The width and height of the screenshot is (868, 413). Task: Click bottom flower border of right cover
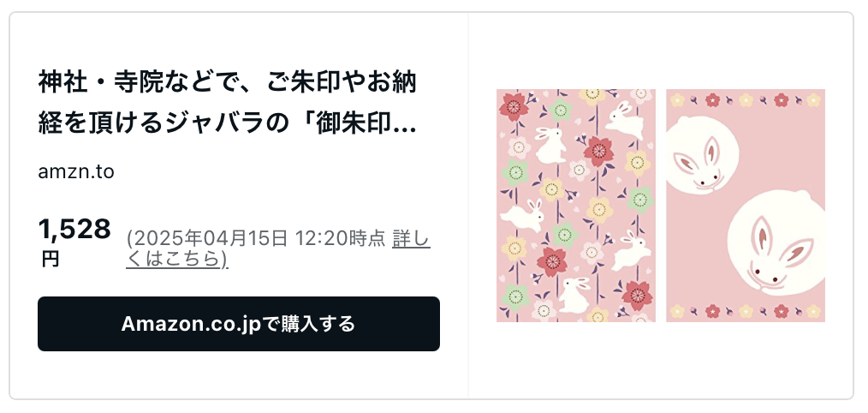[745, 311]
